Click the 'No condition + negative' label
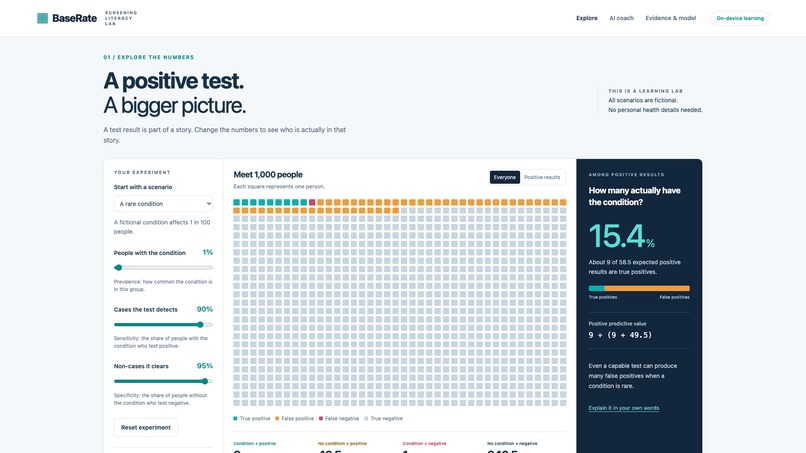The image size is (806, 453). [512, 443]
